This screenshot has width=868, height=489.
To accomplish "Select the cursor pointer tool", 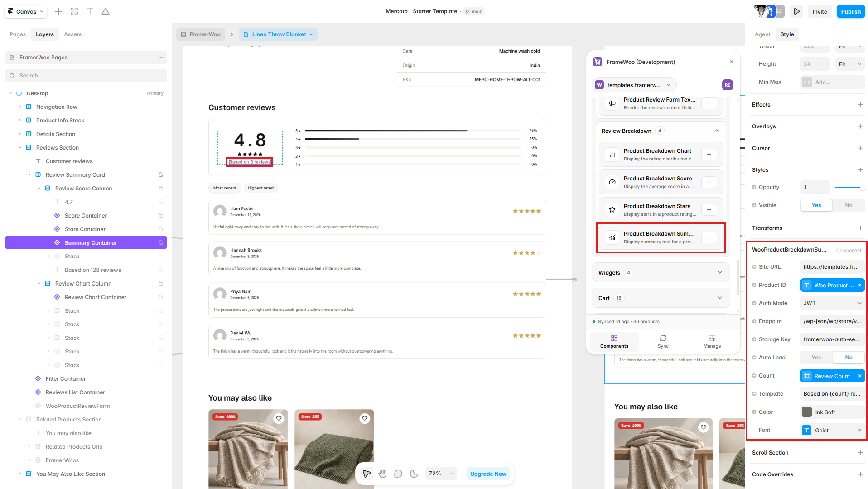I will [366, 474].
